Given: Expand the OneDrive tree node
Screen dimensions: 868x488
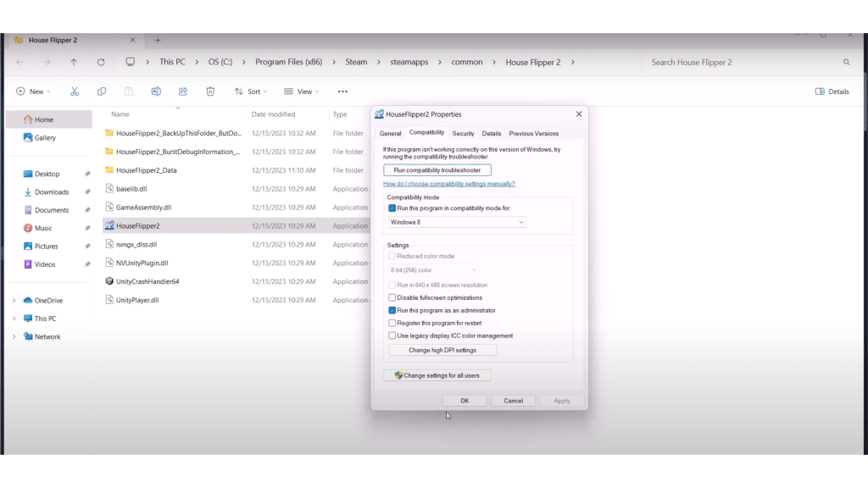Looking at the screenshot, I should pos(14,301).
